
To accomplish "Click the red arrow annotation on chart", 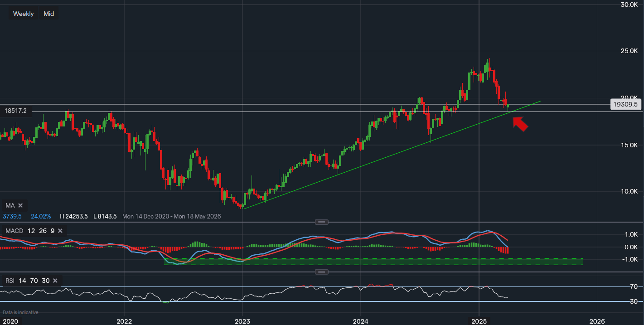I will [x=520, y=124].
